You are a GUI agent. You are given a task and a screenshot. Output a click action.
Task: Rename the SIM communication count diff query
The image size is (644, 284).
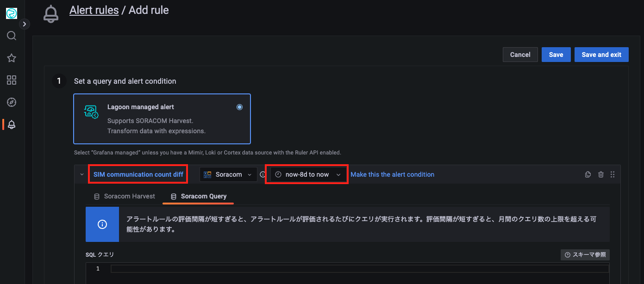(x=138, y=174)
